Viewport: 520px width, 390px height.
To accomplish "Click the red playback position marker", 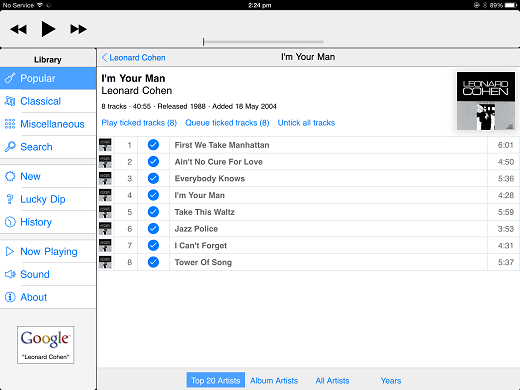I will click(203, 42).
